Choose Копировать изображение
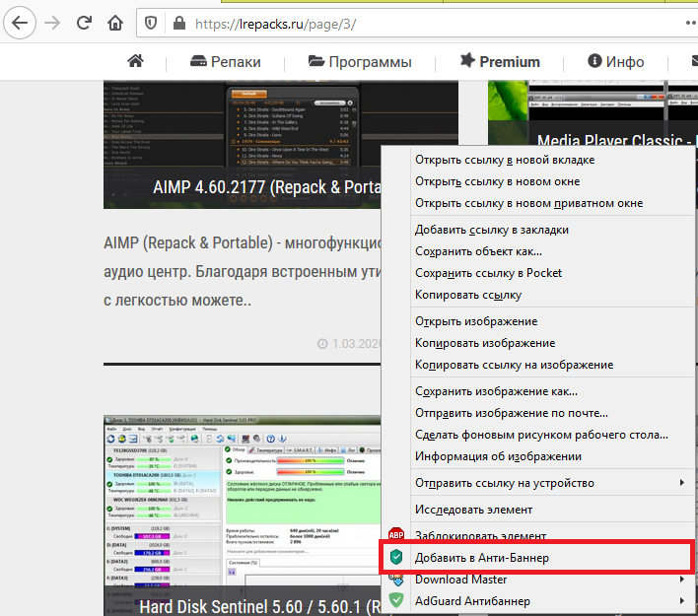 [x=551, y=344]
